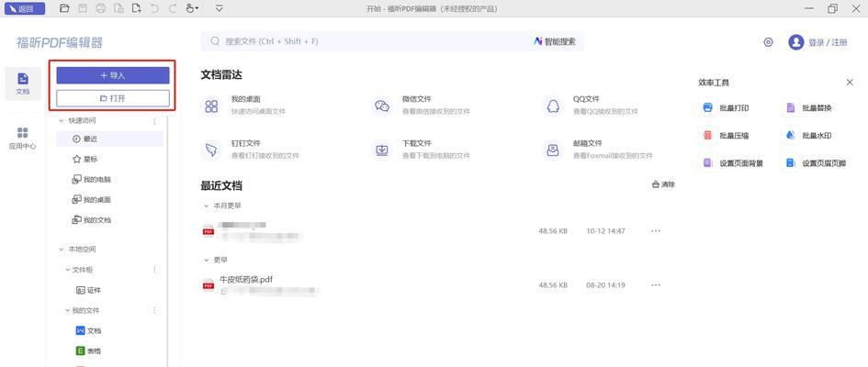Click the 批量打印 tool icon
Screen dimensions: 868x367
707,107
